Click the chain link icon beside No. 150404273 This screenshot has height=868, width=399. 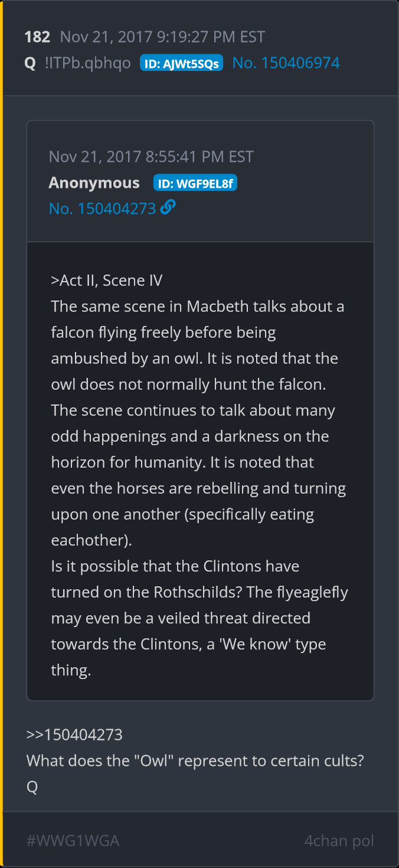click(168, 208)
